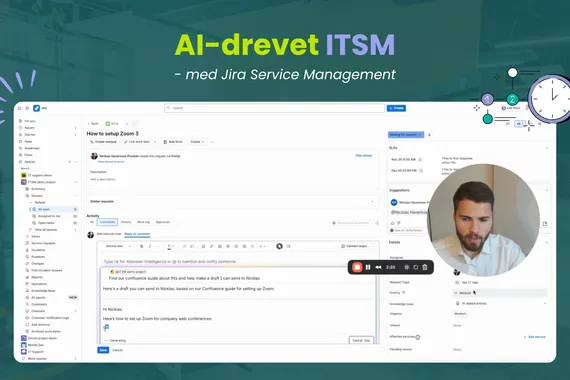Pause the screen recording
Screen dimensions: 570x380
click(368, 267)
